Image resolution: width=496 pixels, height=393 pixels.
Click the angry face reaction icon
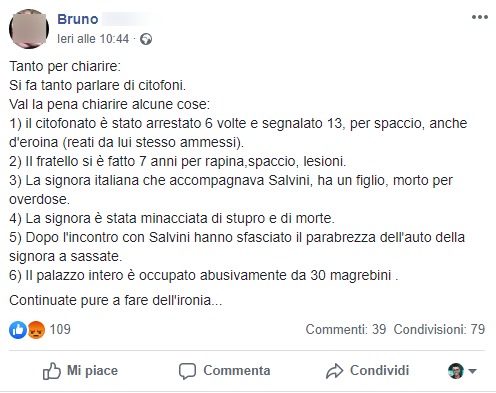tap(36, 330)
